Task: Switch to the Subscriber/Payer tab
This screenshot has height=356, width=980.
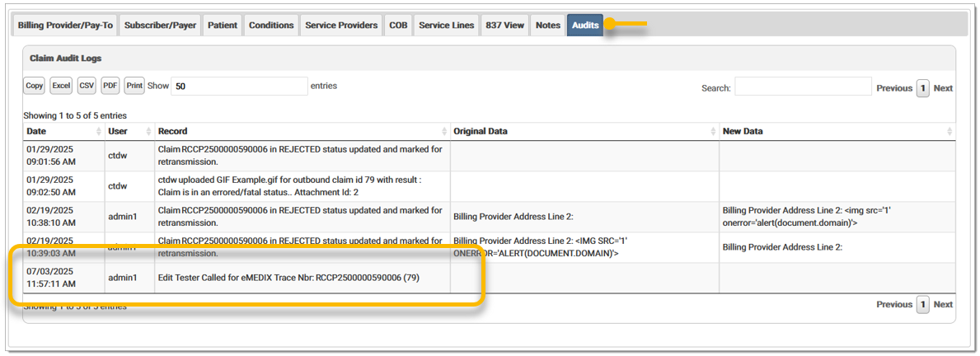Action: pos(160,26)
